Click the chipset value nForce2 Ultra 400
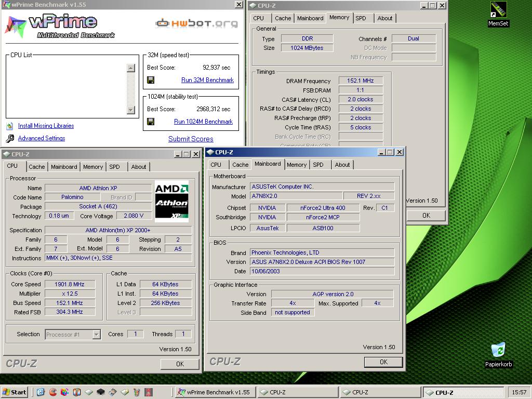 (323, 208)
